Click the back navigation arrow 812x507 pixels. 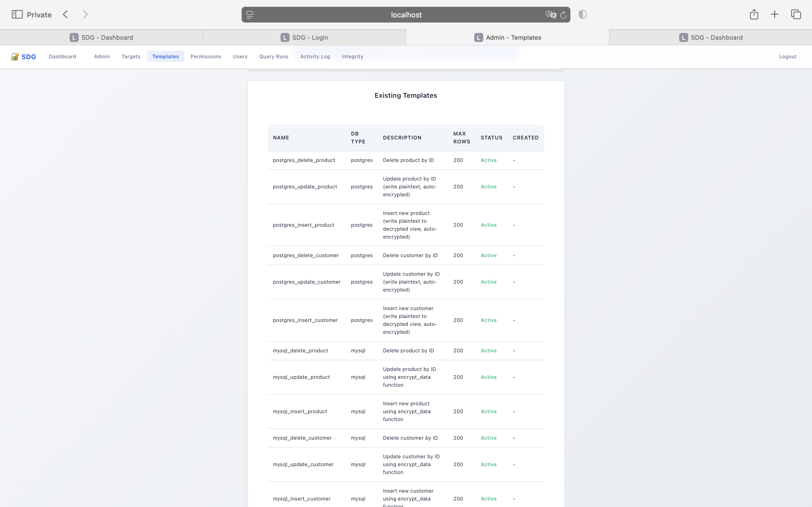[x=65, y=14]
